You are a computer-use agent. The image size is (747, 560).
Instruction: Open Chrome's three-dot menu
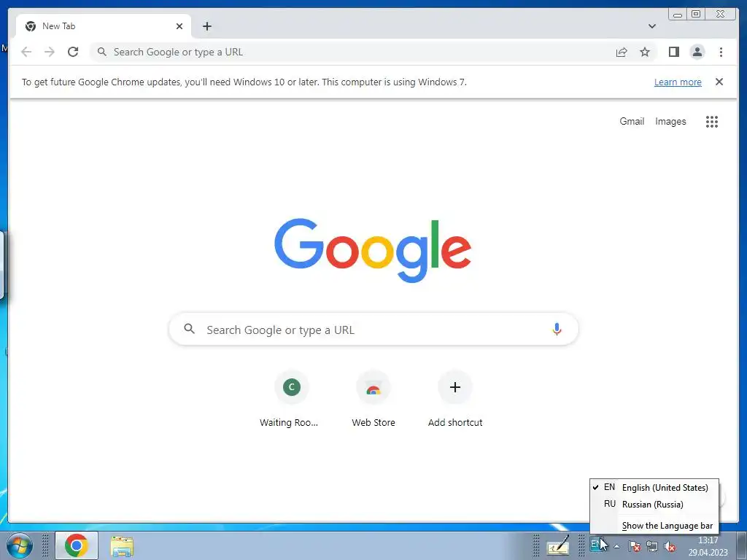721,52
